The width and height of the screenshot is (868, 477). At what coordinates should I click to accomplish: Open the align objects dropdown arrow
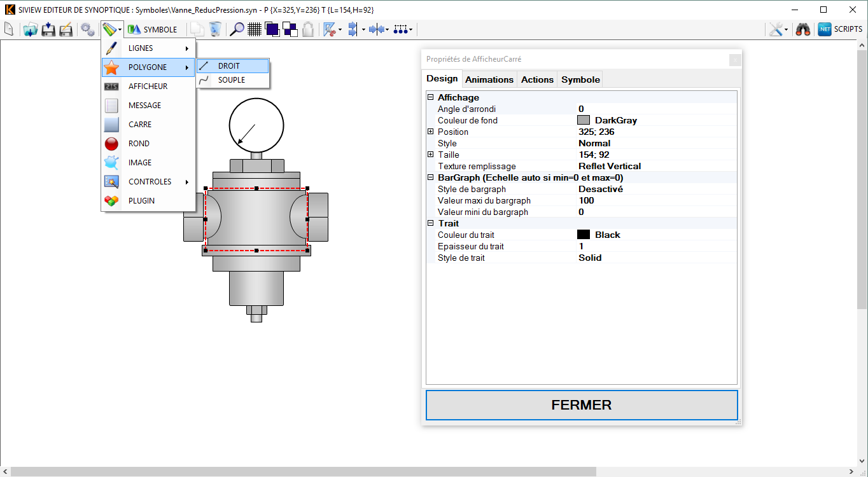pyautogui.click(x=363, y=29)
